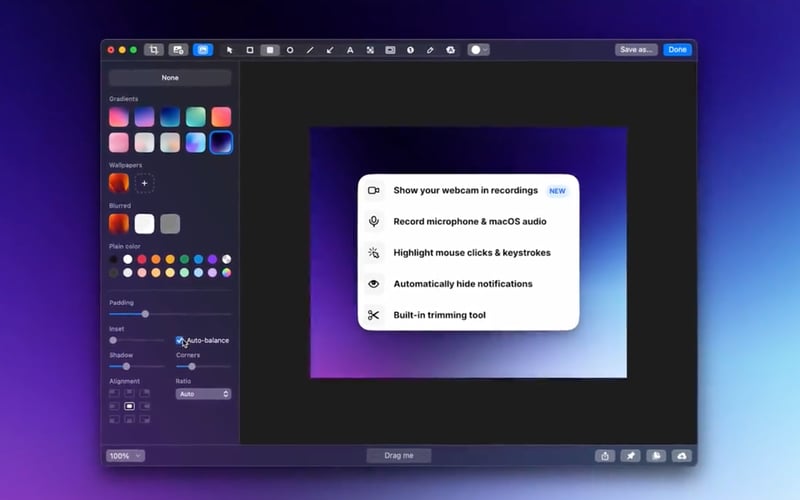Open the annotation color picker dropdown
This screenshot has height=500, width=800.
coord(479,49)
